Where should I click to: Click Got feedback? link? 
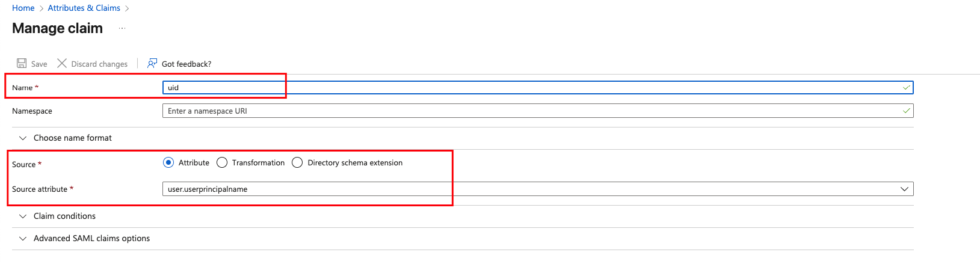coord(186,64)
